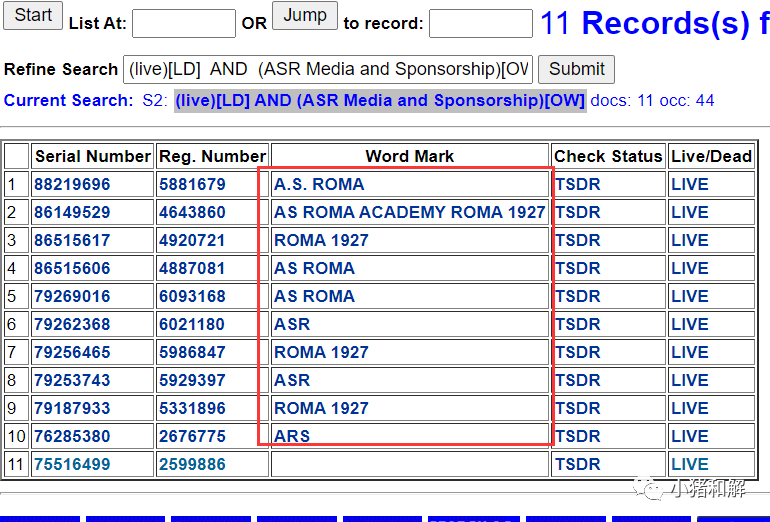770x522 pixels.
Task: Open registration number 4643860
Action: 192,212
